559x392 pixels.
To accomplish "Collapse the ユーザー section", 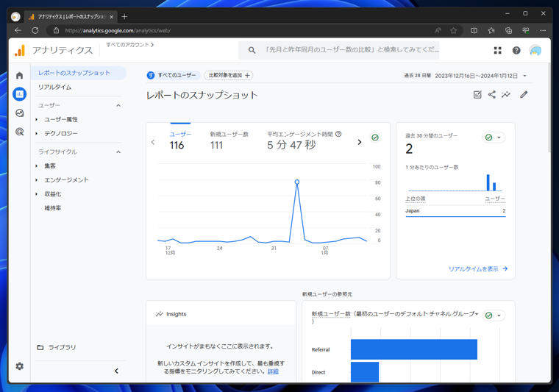I will [118, 105].
